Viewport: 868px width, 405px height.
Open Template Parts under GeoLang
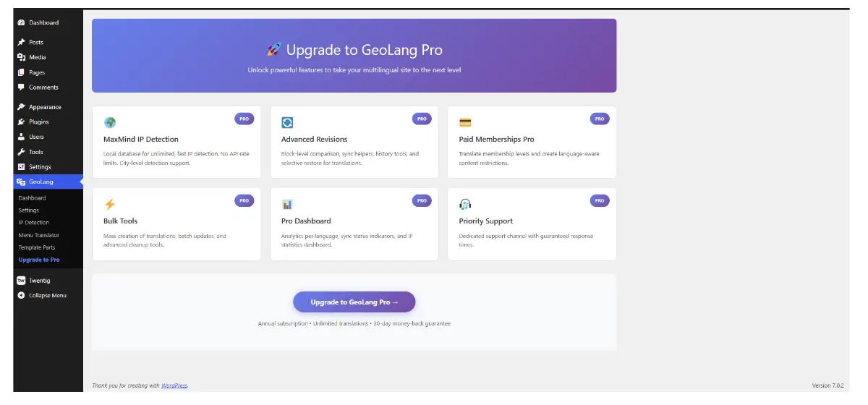[37, 247]
